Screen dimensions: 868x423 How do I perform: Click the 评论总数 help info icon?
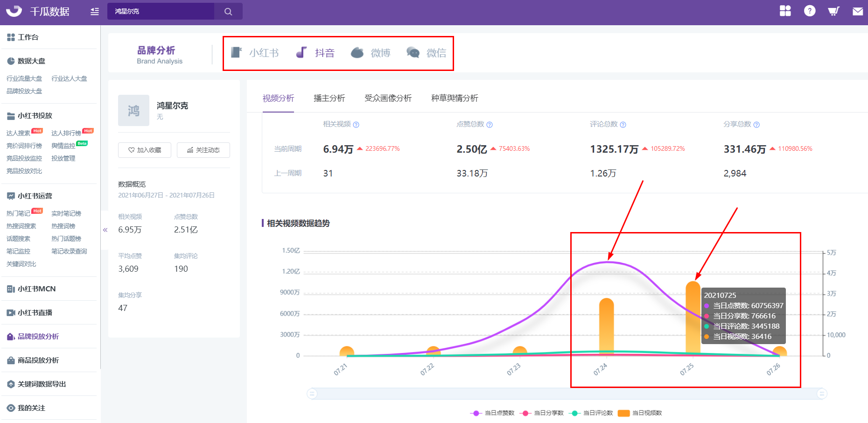[623, 125]
